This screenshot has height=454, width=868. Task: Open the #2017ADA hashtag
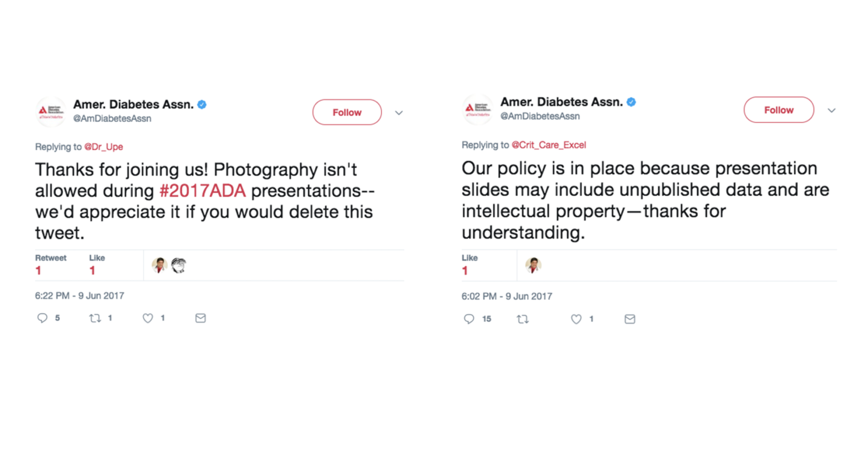coord(203,191)
